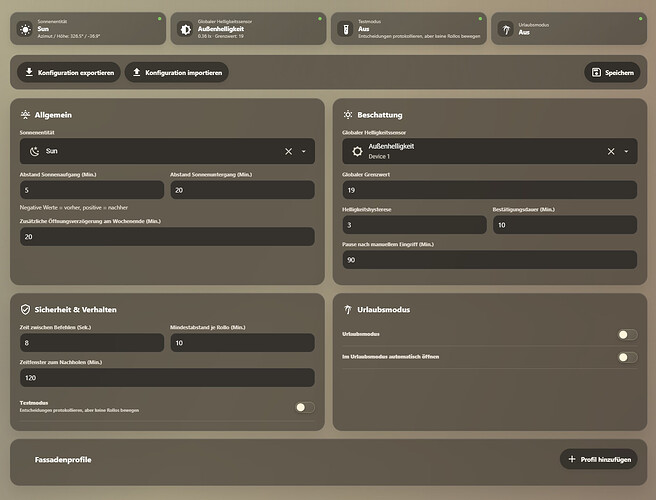Save settings with Speichern button
656x500 pixels.
[x=612, y=72]
